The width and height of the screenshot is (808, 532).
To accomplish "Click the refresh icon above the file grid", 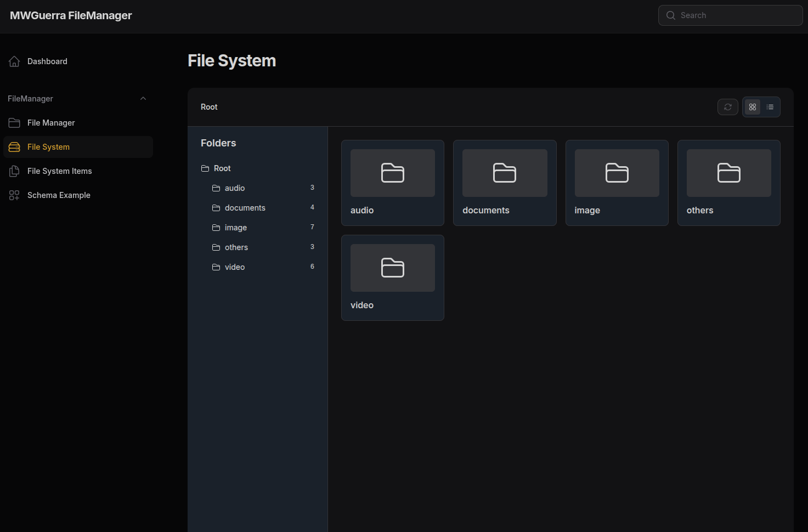I will click(x=727, y=107).
